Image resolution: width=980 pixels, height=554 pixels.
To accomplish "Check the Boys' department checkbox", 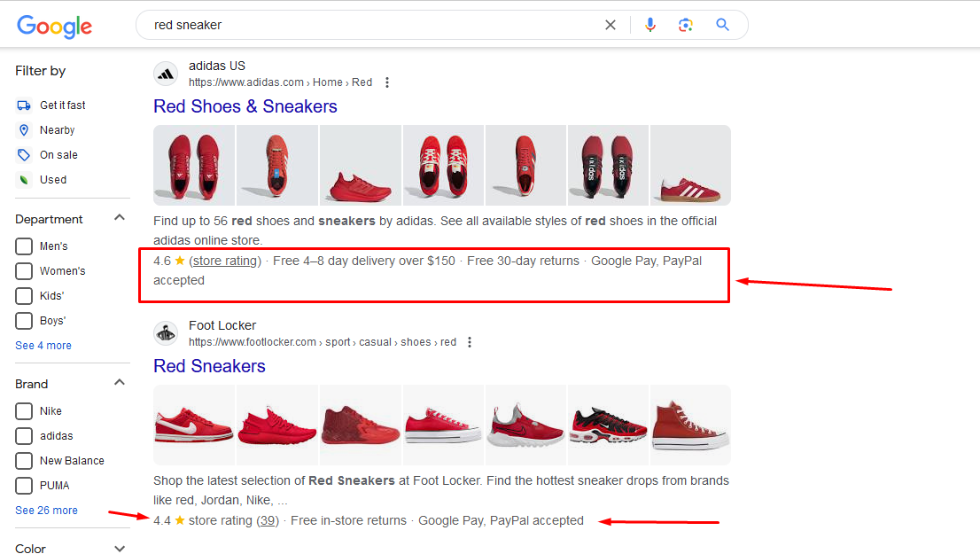I will pyautogui.click(x=24, y=321).
